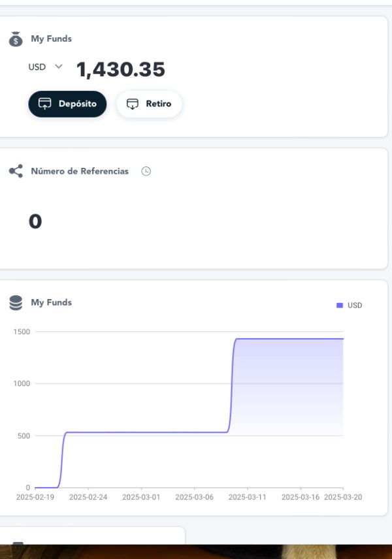Click the My Funds chart title
392x559 pixels.
51,302
